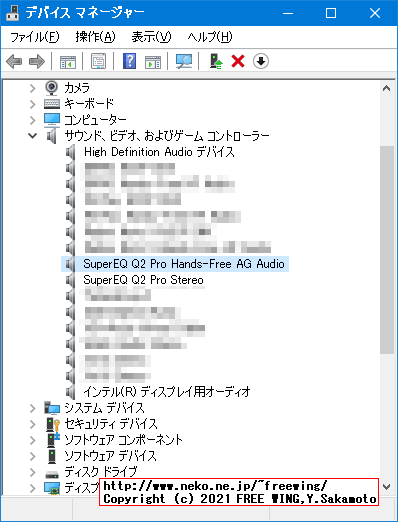Viewport: 398px width, 522px height.
Task: Click speaker icon beside High Definition Audio デバイス
Action: click(70, 152)
